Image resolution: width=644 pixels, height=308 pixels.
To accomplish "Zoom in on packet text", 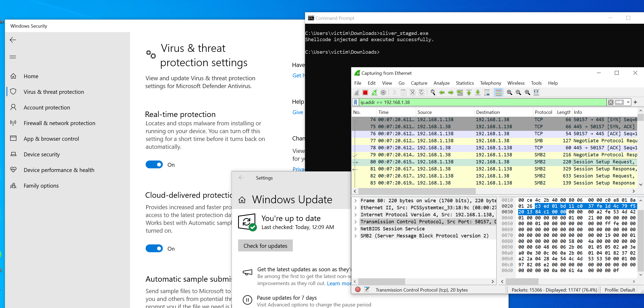I will [x=509, y=93].
